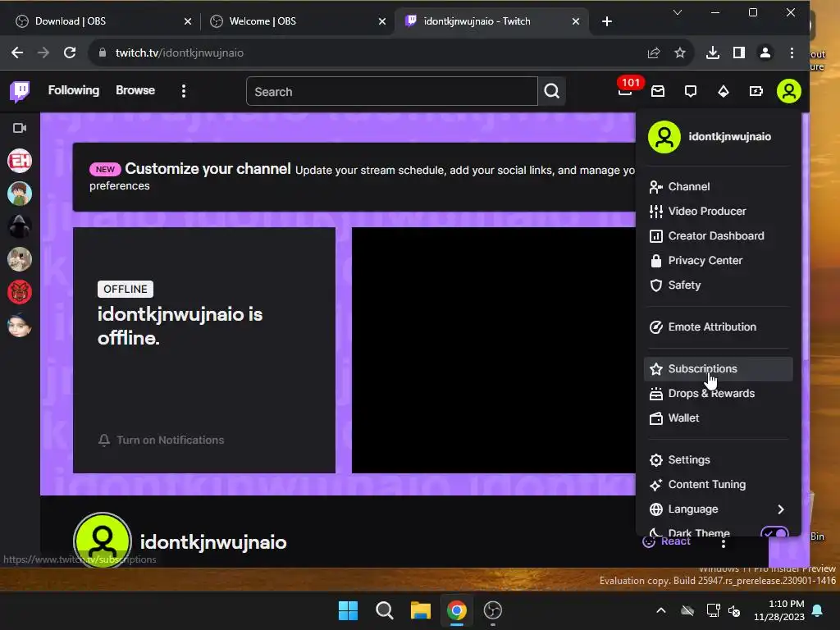840x630 pixels.
Task: Open Chrome three-dot menu
Action: [792, 52]
